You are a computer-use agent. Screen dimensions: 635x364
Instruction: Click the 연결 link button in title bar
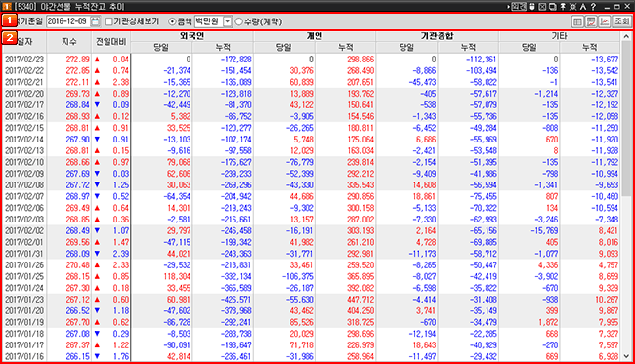(519, 7)
